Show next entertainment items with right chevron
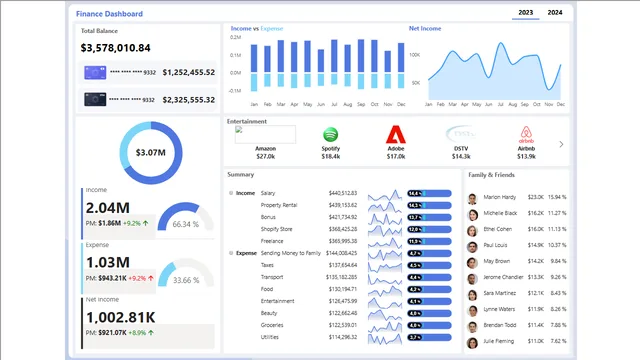 coord(561,144)
